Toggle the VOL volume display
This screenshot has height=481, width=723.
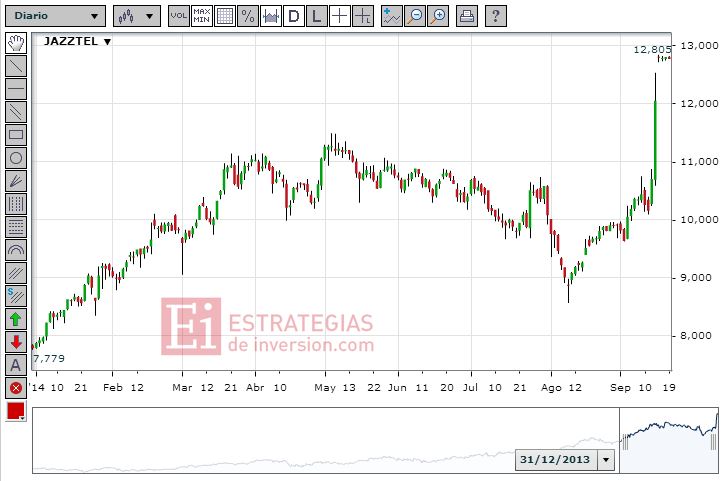178,16
